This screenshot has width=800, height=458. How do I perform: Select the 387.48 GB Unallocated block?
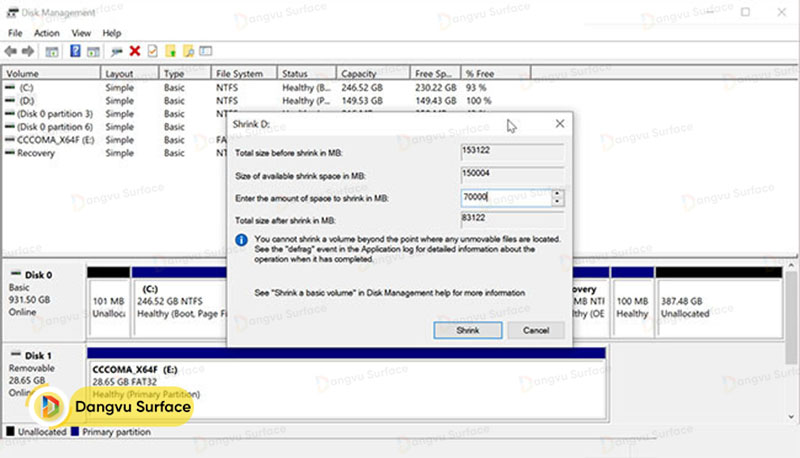click(x=719, y=302)
